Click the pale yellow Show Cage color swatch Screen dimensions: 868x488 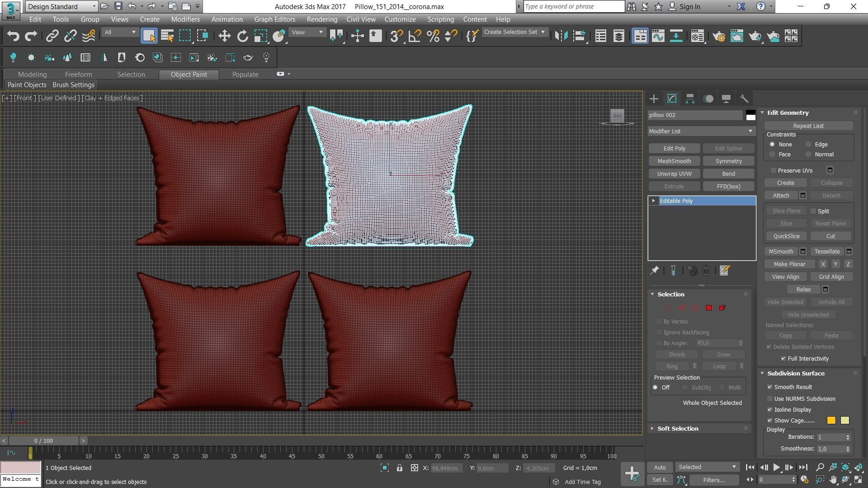[844, 421]
